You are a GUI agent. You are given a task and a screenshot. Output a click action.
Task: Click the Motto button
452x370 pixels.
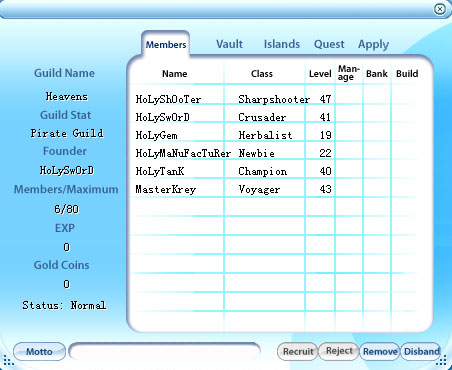click(39, 351)
